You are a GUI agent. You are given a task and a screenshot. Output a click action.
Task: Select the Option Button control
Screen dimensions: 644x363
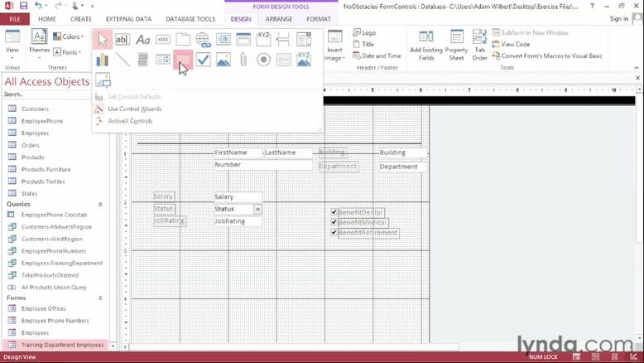click(263, 60)
